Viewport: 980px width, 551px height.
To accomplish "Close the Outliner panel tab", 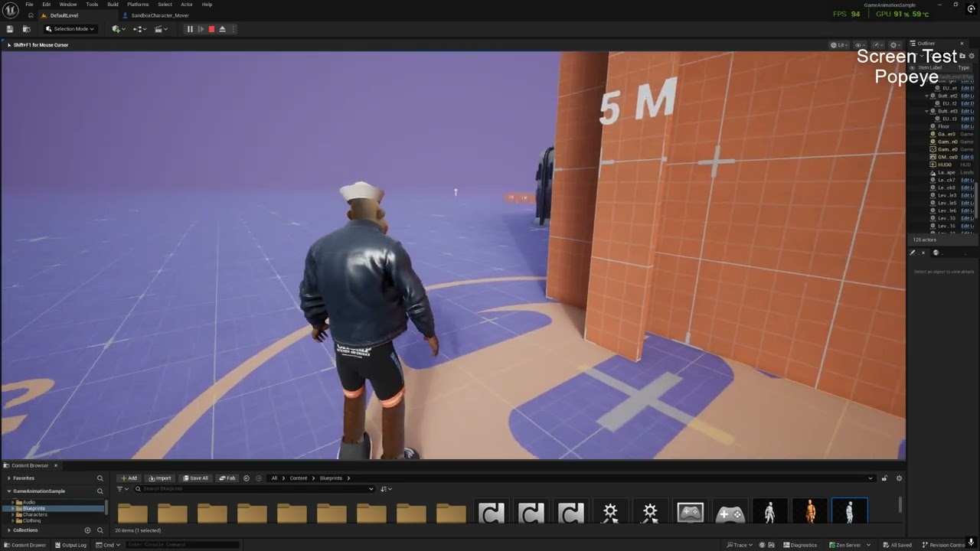I will [x=962, y=44].
